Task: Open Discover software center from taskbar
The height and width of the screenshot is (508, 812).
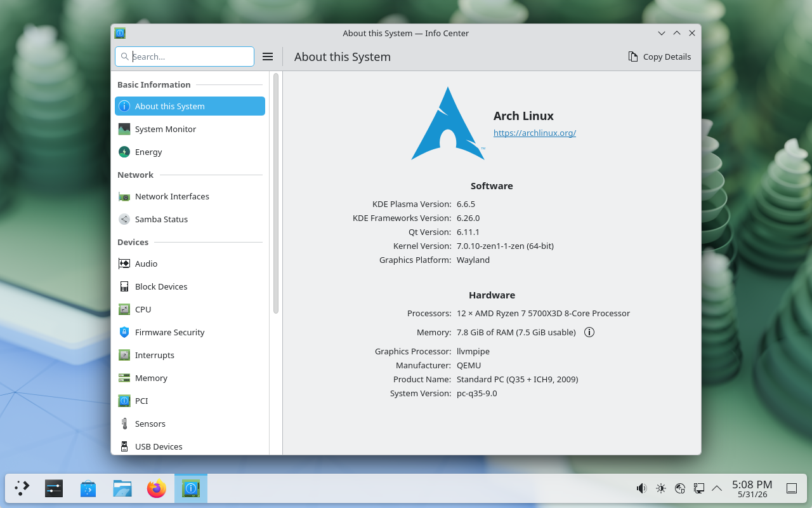Action: [x=88, y=488]
